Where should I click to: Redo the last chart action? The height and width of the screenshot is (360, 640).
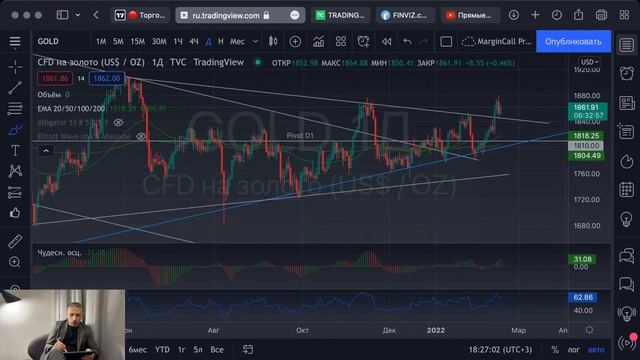coord(424,41)
